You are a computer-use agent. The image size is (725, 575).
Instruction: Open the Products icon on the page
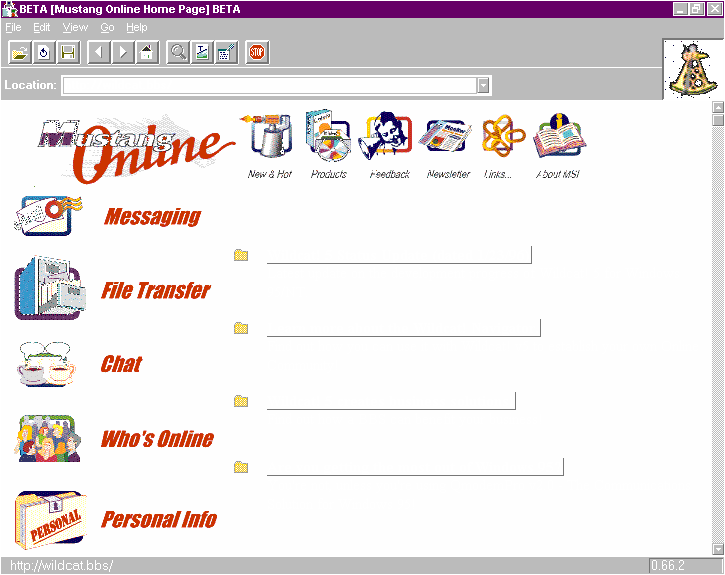coord(328,138)
